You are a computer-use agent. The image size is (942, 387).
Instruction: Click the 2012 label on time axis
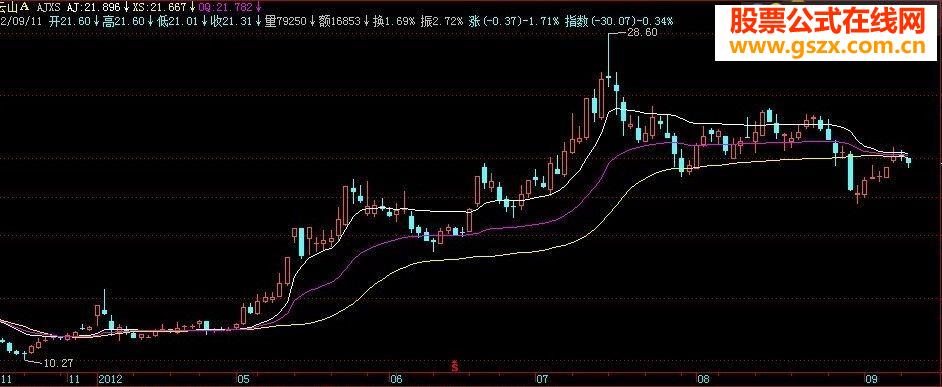[111, 380]
